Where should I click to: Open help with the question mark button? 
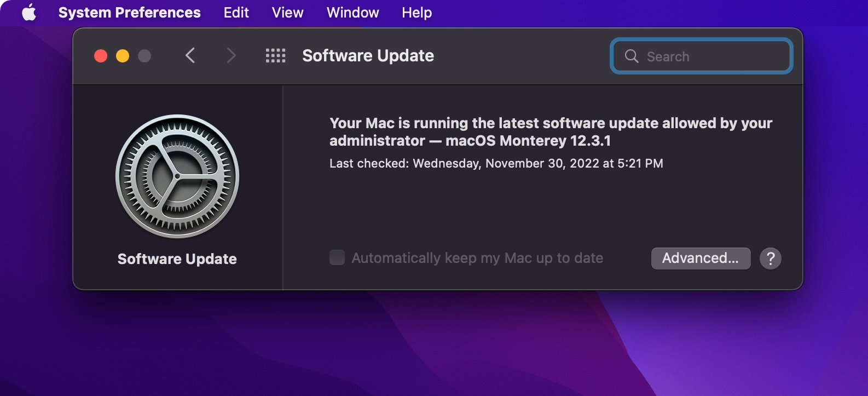[x=770, y=258]
